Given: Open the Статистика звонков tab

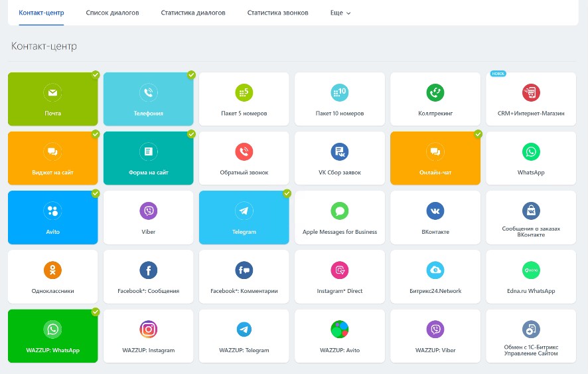Looking at the screenshot, I should click(277, 13).
